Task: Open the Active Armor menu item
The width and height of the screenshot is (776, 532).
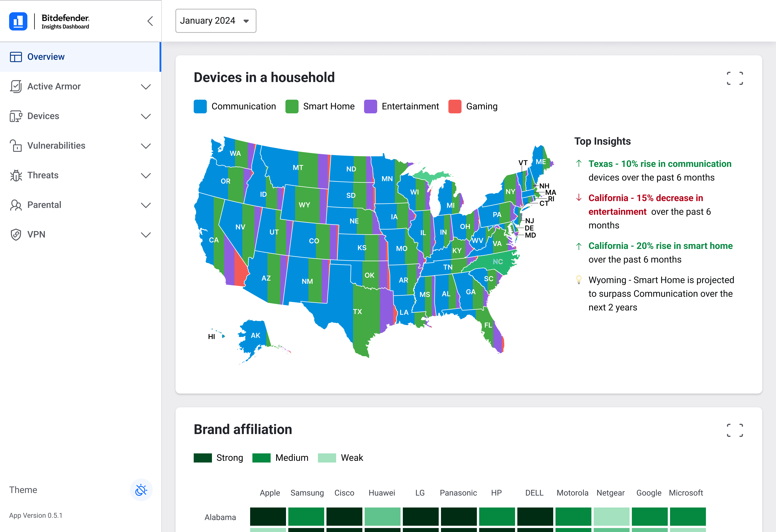Action: (81, 86)
